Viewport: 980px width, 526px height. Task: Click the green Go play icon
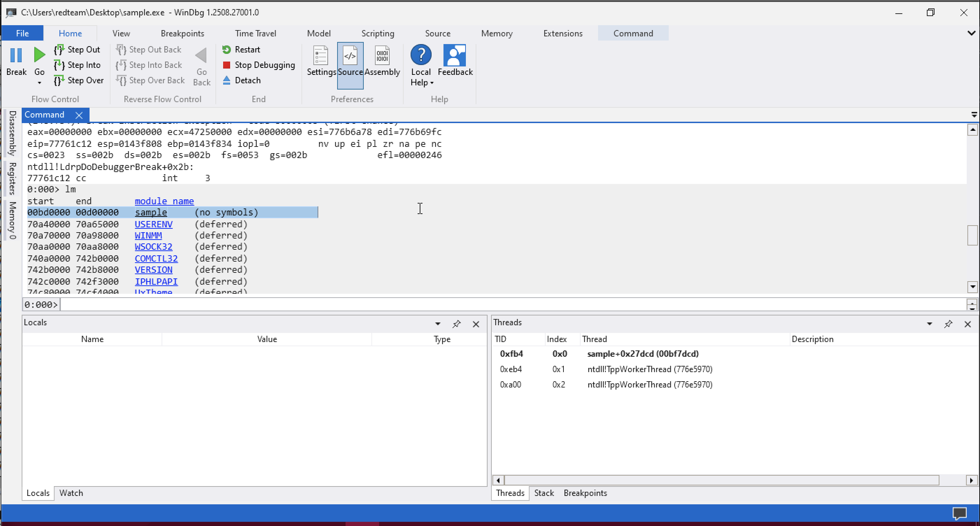(x=39, y=55)
